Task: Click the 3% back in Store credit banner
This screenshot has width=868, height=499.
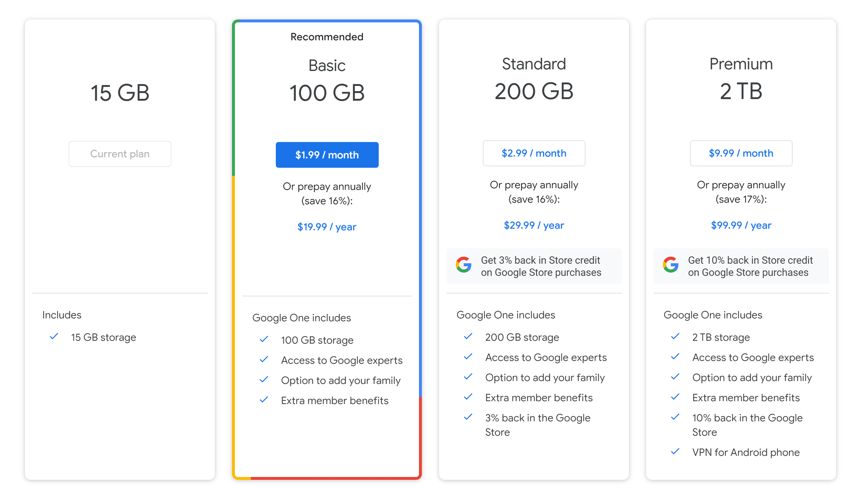Action: click(x=534, y=266)
